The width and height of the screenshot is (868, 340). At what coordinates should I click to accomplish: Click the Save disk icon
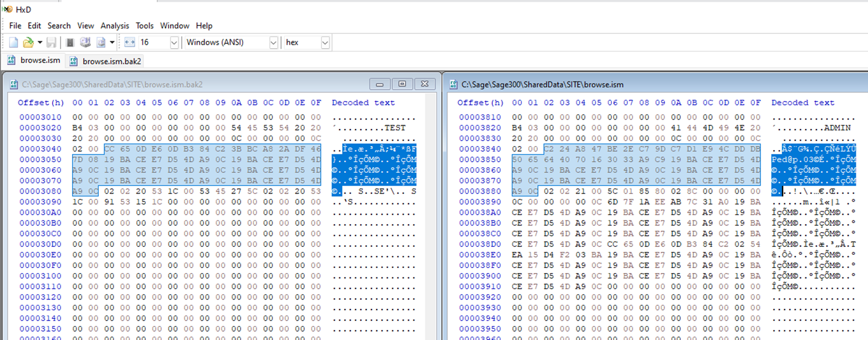point(51,43)
